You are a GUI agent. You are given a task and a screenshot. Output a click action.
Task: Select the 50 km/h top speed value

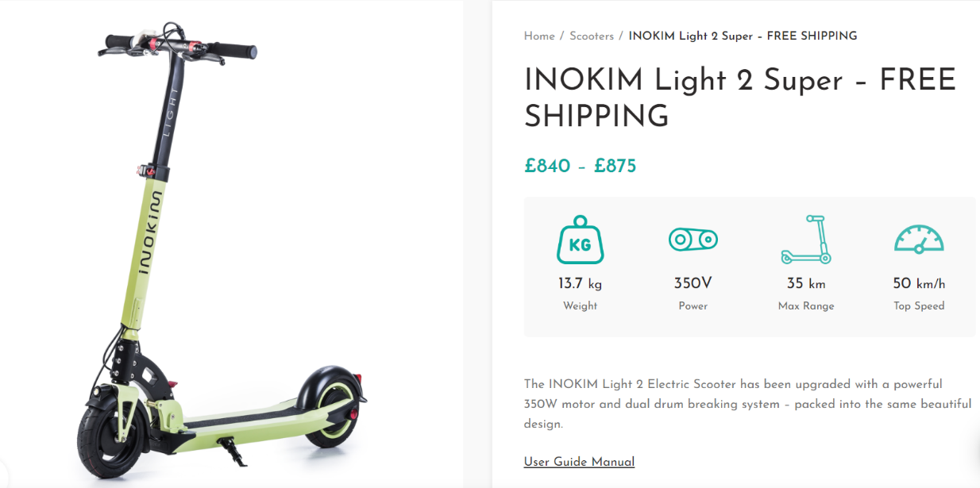point(919,283)
